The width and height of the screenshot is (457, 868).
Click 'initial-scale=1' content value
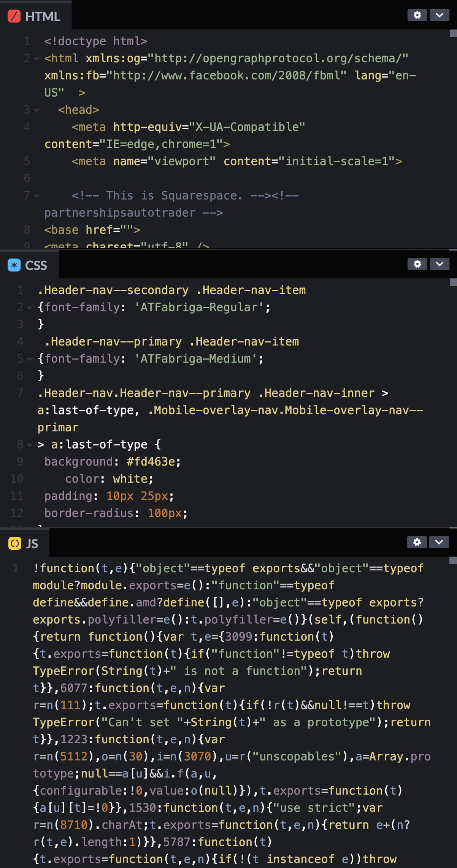tap(336, 161)
